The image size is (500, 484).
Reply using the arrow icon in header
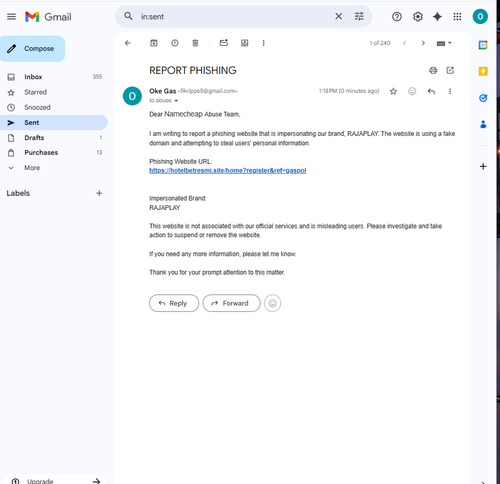click(431, 91)
